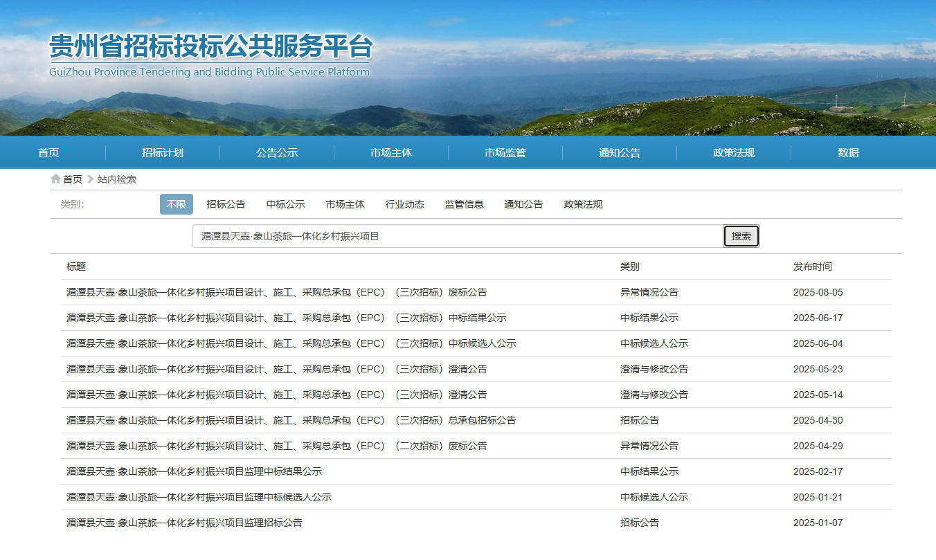The width and height of the screenshot is (936, 560).
Task: Click 招标公告 category in the 2025-01-07 row
Action: pyautogui.click(x=640, y=523)
